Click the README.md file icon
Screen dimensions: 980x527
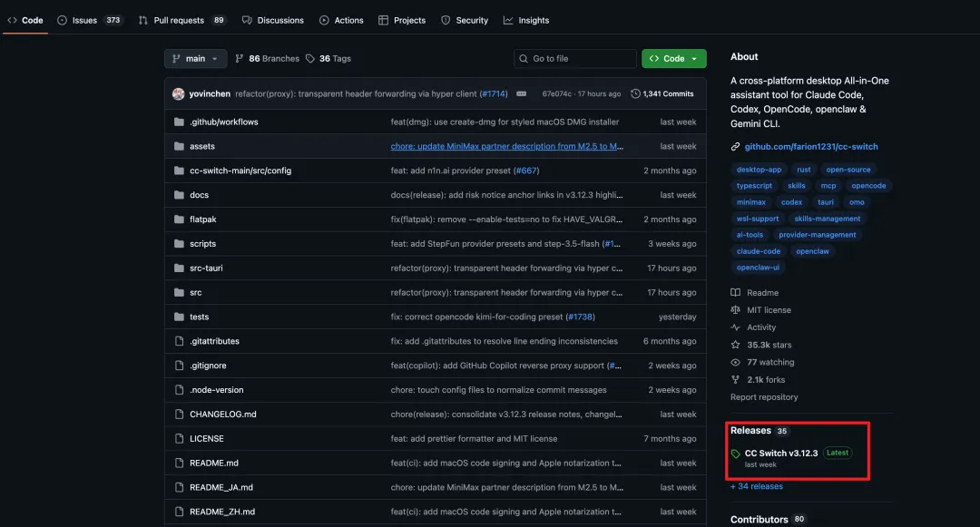pyautogui.click(x=179, y=463)
